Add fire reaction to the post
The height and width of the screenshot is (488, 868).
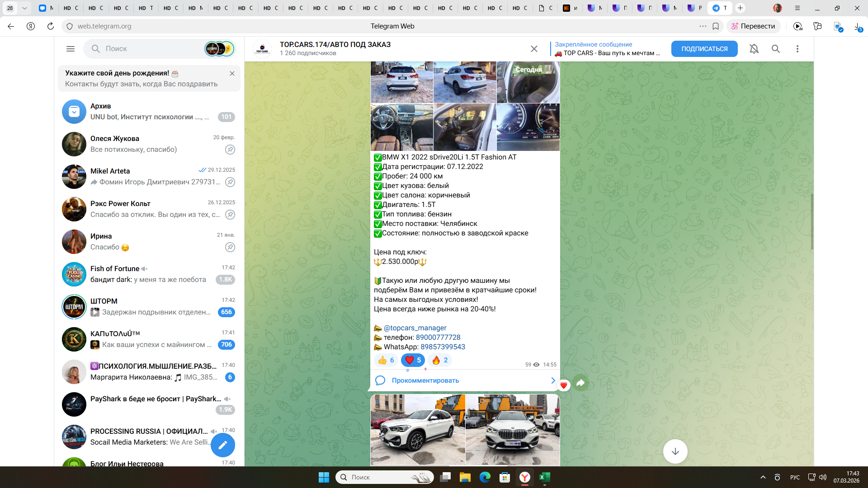[440, 360]
